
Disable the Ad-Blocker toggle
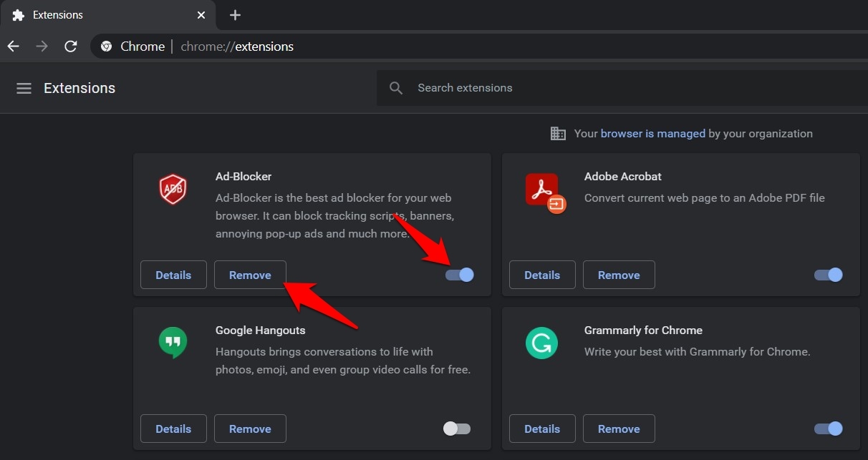(x=460, y=275)
